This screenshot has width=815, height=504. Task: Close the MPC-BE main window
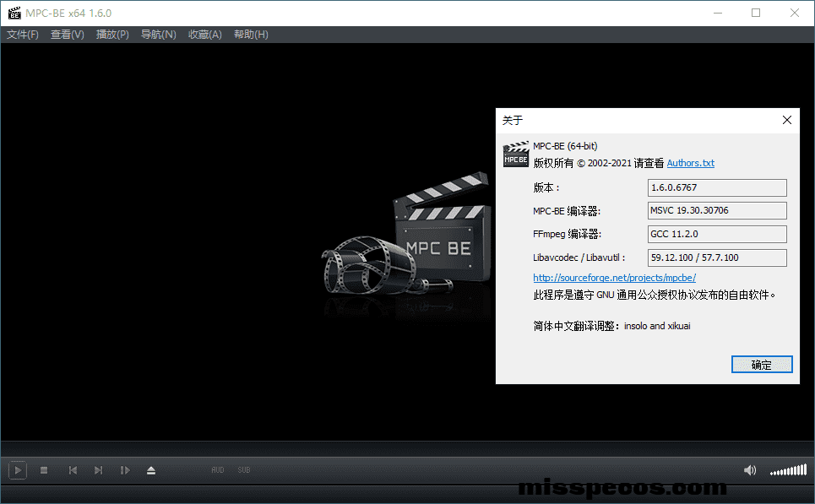794,13
